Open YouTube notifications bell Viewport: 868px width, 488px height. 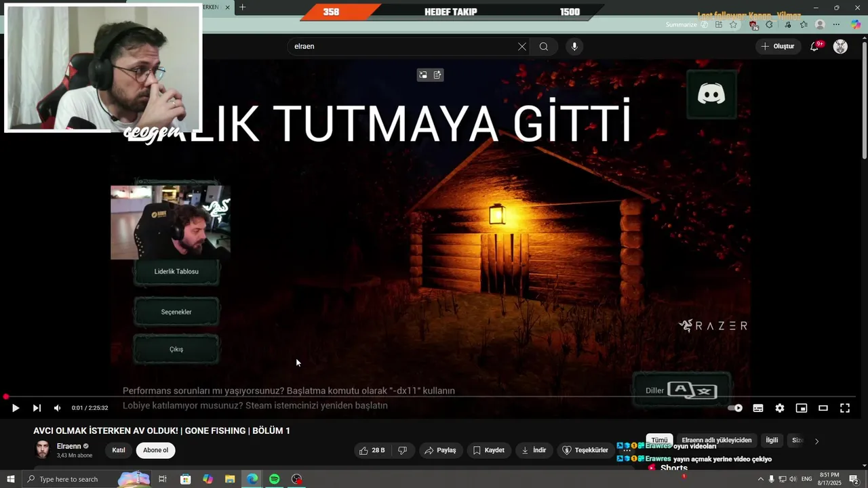(x=814, y=46)
